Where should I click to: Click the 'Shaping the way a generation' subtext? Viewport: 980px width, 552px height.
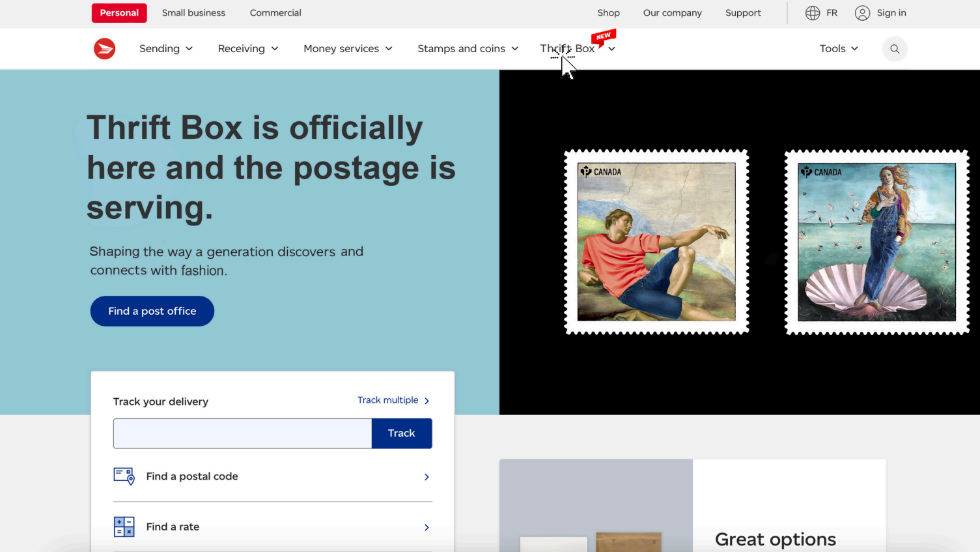pyautogui.click(x=227, y=261)
